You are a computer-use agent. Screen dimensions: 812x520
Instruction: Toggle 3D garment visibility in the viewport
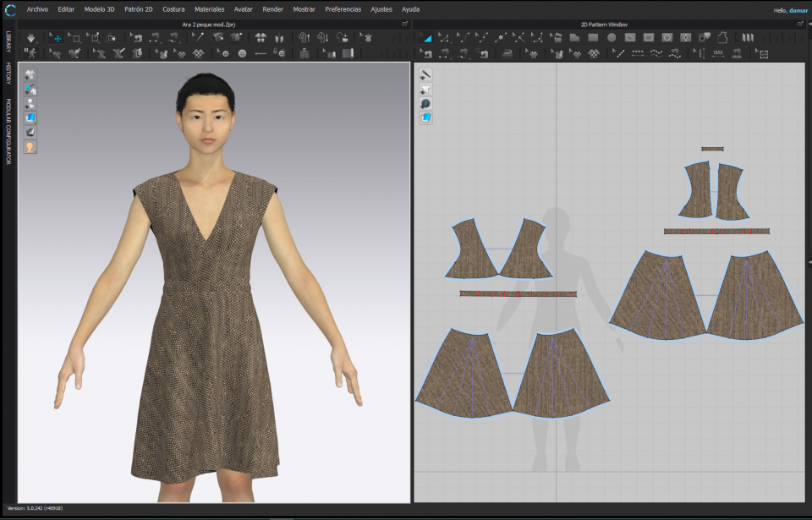(x=29, y=74)
